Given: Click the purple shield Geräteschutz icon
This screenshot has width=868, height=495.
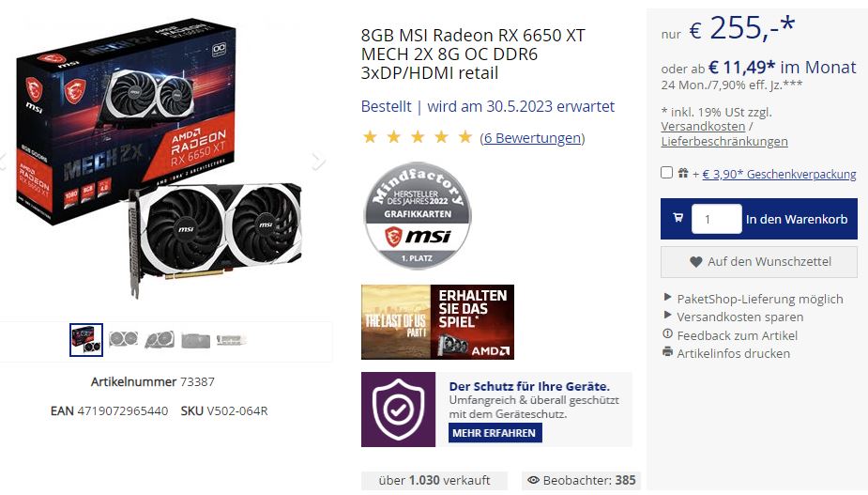Looking at the screenshot, I should pyautogui.click(x=398, y=410).
